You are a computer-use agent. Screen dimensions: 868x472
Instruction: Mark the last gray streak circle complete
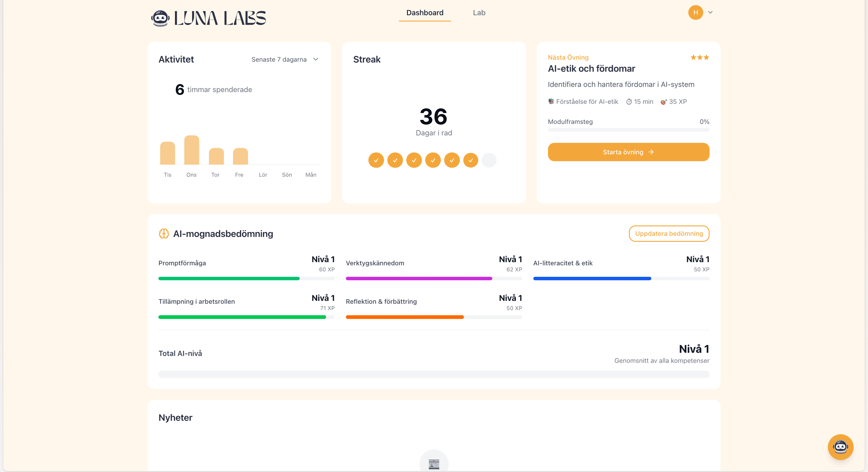pyautogui.click(x=489, y=160)
